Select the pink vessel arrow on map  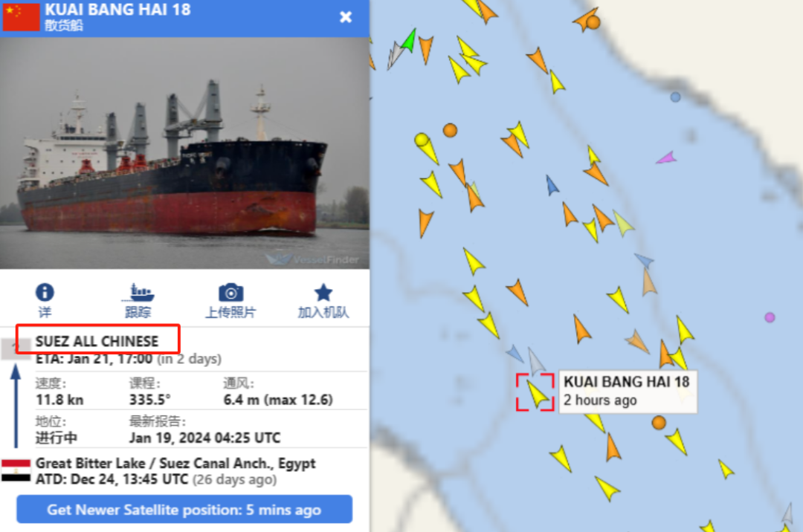tap(667, 158)
